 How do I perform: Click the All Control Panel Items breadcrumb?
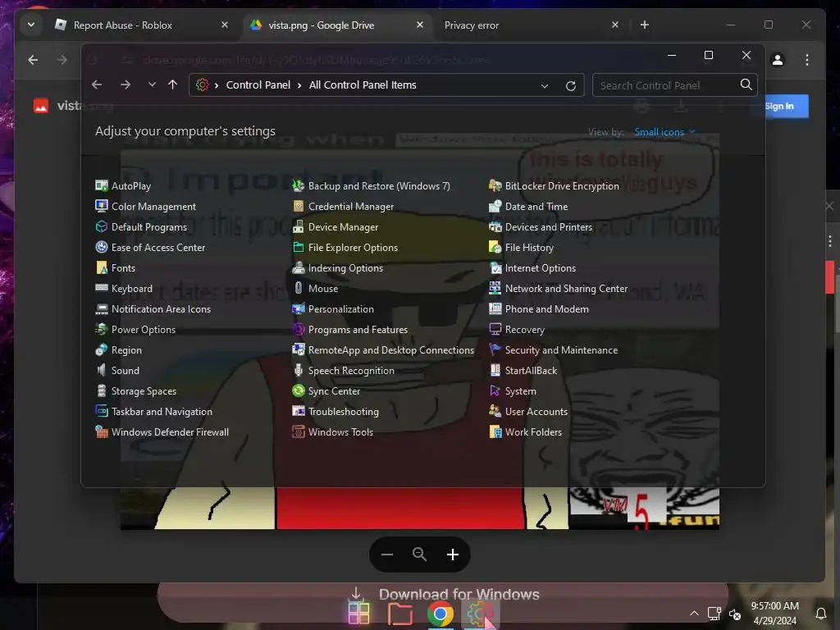(363, 84)
